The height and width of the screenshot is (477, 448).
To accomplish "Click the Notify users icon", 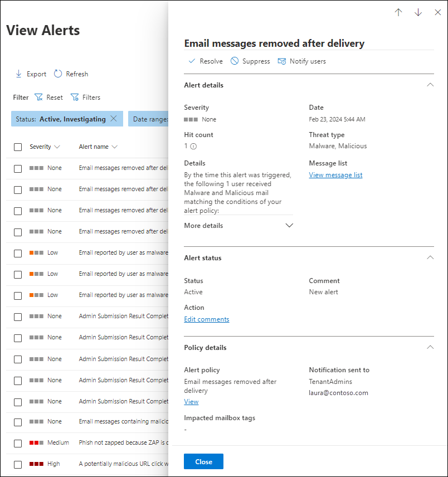I will [x=281, y=61].
